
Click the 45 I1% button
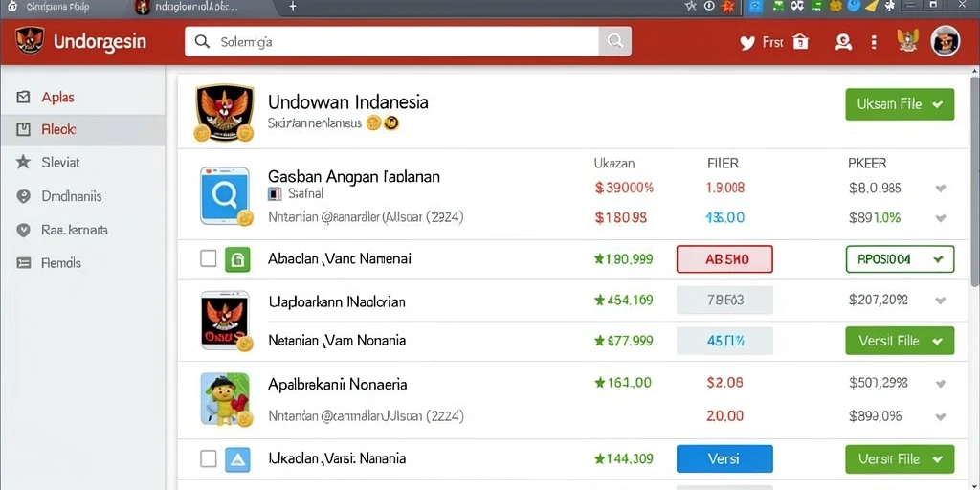(x=724, y=341)
